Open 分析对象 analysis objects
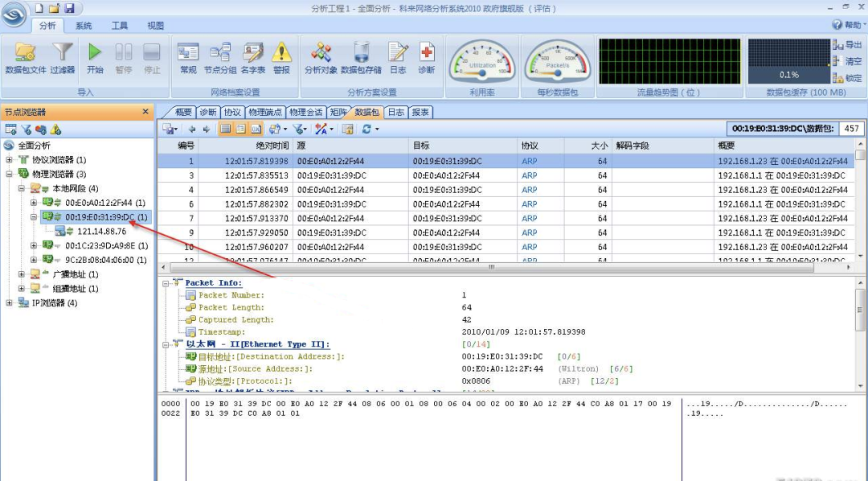 [x=321, y=58]
